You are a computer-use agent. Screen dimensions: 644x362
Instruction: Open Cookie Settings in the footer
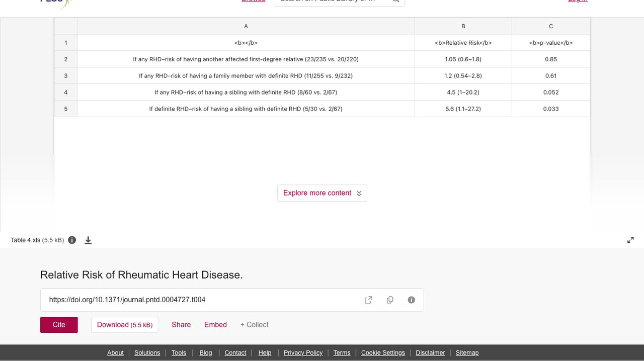click(x=383, y=353)
